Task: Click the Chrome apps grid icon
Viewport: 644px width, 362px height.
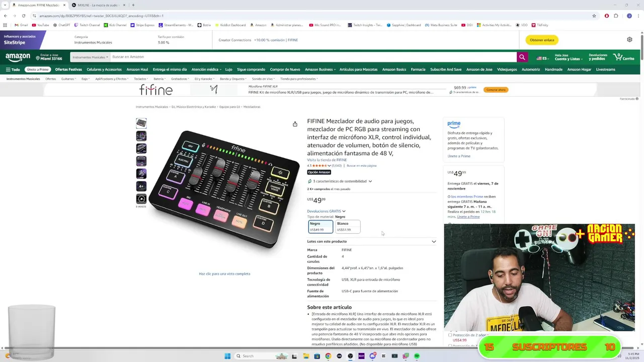Action: tap(5, 25)
